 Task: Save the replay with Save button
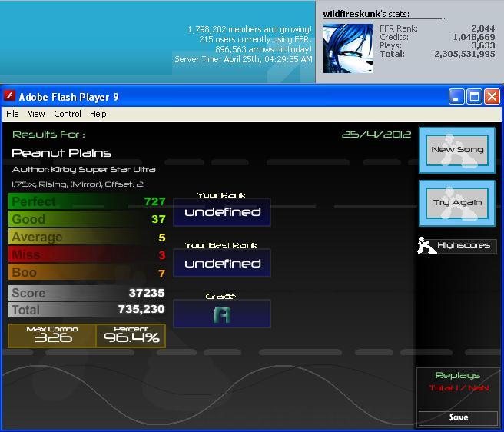(458, 417)
